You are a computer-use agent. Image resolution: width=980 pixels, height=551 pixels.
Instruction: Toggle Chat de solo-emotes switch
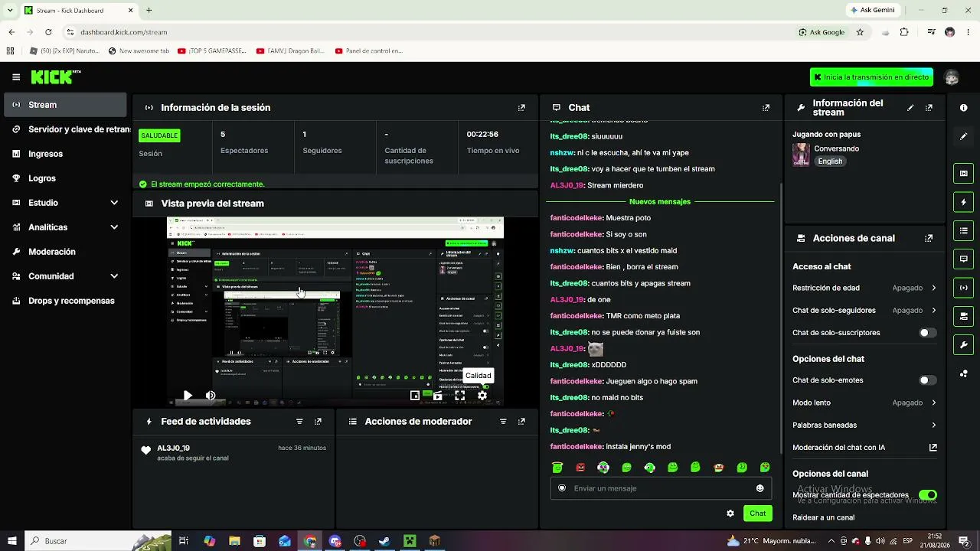click(x=927, y=380)
